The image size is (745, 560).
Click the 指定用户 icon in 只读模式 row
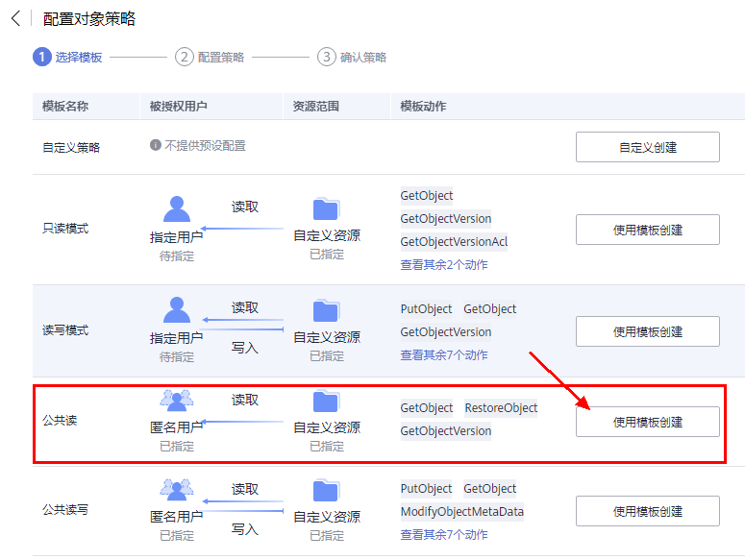coord(177,209)
